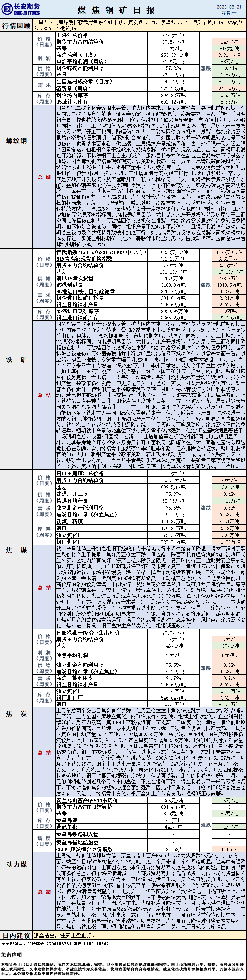Select 61%青岛港现货价格指数 row label

(x=84, y=259)
